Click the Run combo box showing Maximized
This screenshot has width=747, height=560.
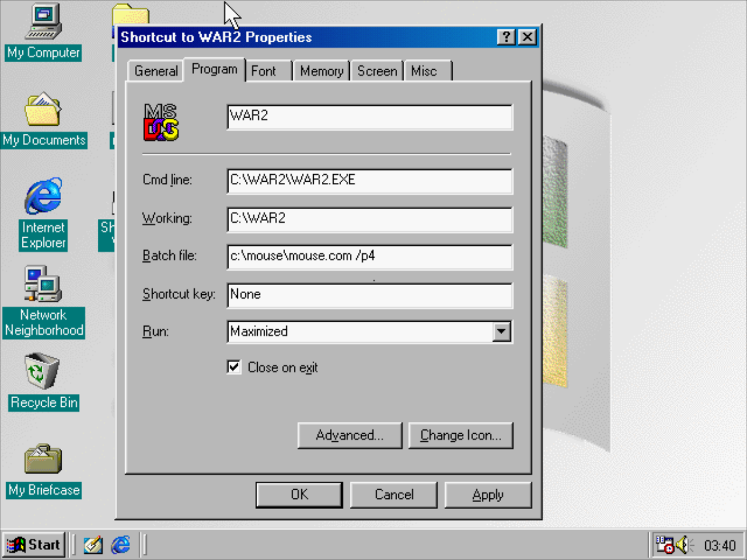click(x=370, y=332)
